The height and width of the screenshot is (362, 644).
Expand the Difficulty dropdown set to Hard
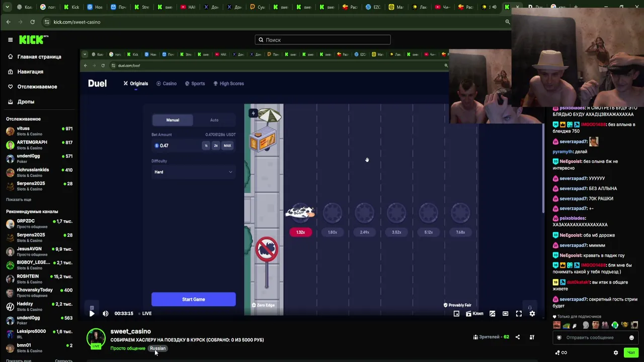193,172
